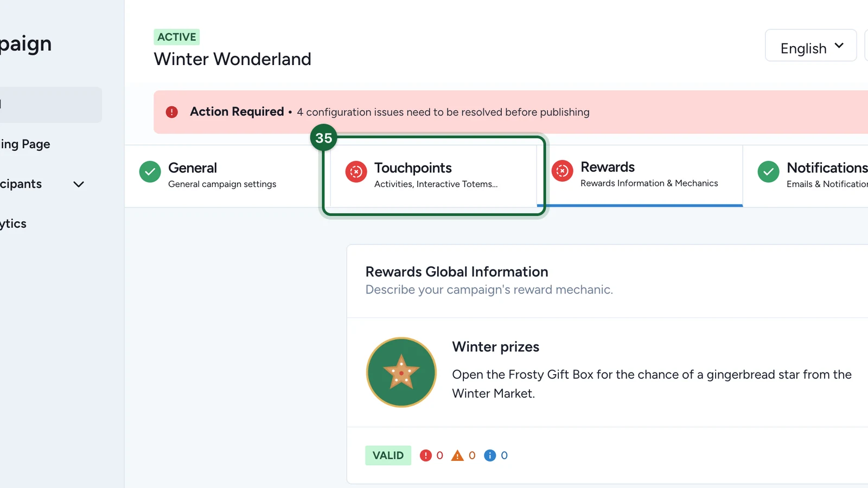The height and width of the screenshot is (488, 868).
Task: Click the red error icon beside Touchpoints
Action: (356, 172)
